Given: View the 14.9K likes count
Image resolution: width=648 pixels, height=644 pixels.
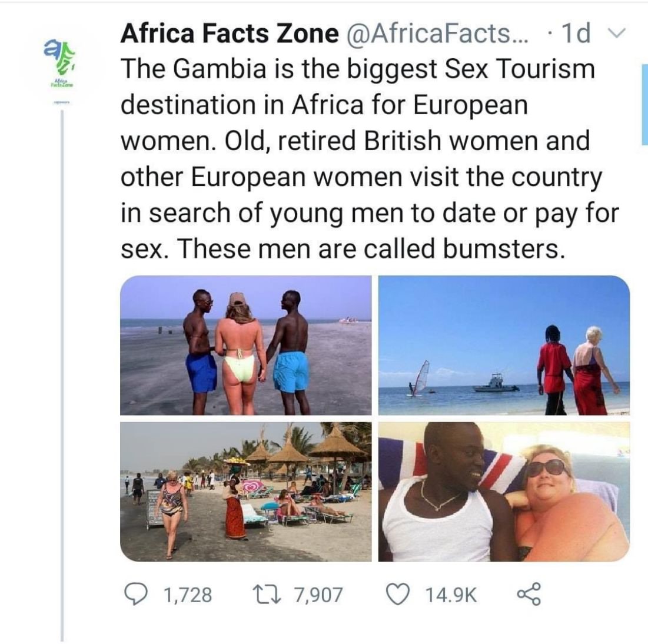Looking at the screenshot, I should [450, 595].
